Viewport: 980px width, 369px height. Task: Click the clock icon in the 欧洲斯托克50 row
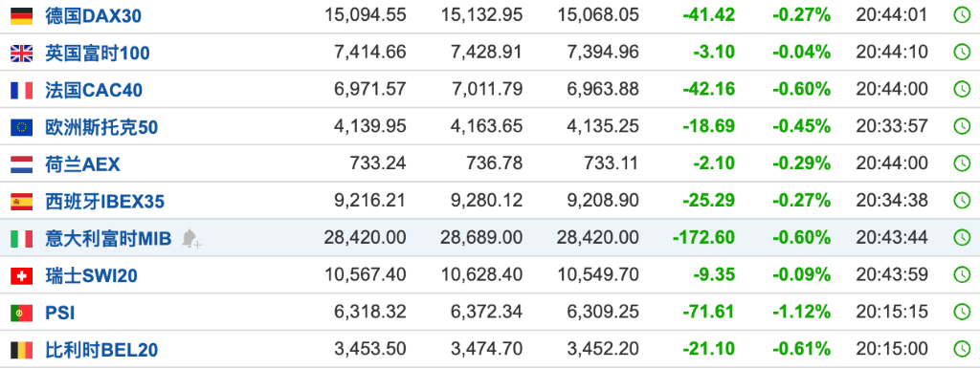(961, 127)
